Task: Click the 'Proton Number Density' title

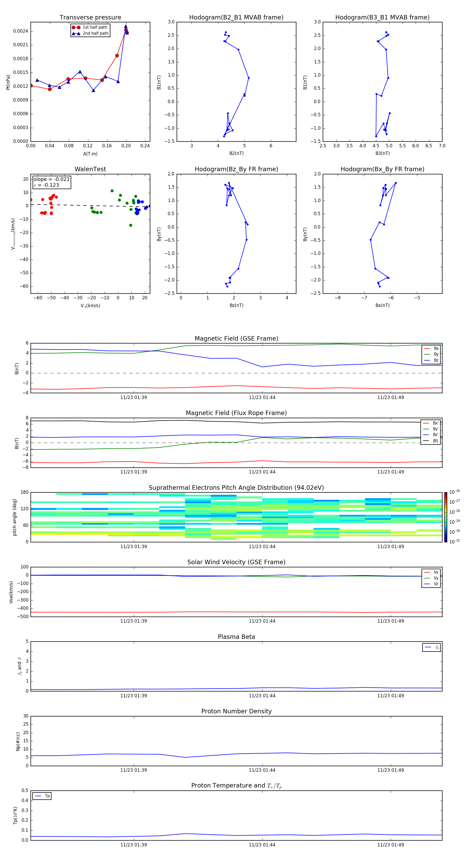Action: pos(236,711)
